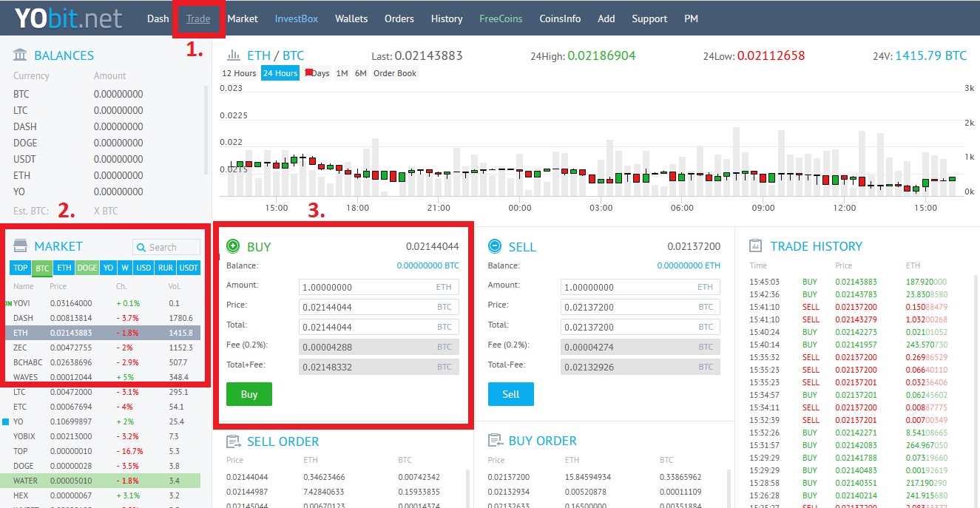Image resolution: width=980 pixels, height=508 pixels.
Task: Open Support page
Action: pos(649,18)
